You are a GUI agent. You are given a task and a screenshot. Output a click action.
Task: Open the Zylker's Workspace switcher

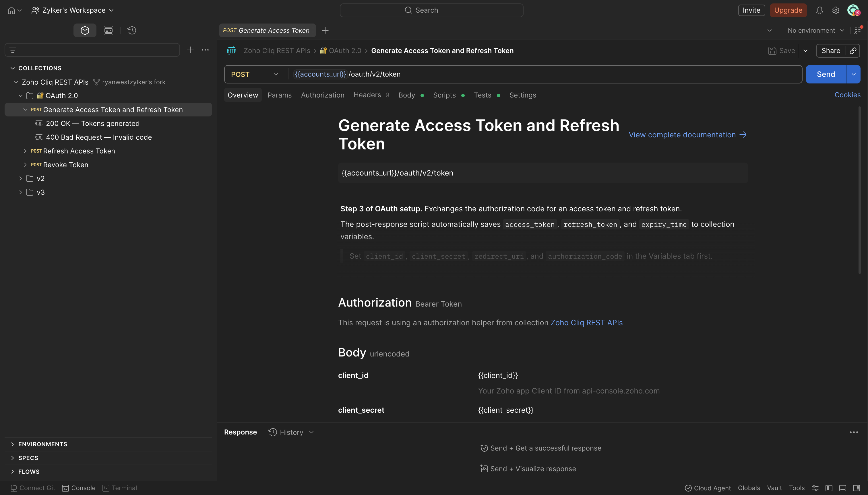(72, 10)
